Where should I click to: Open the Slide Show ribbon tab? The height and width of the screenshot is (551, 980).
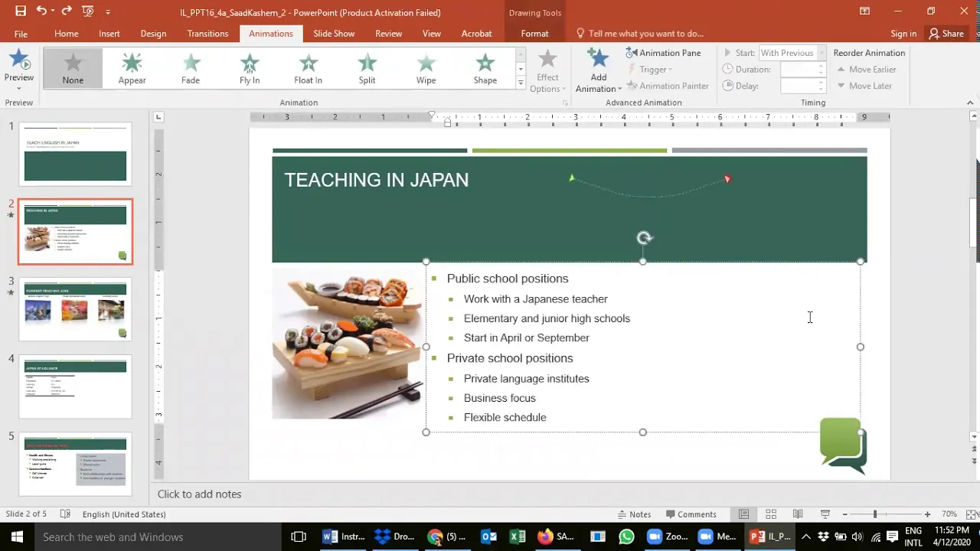pyautogui.click(x=334, y=34)
